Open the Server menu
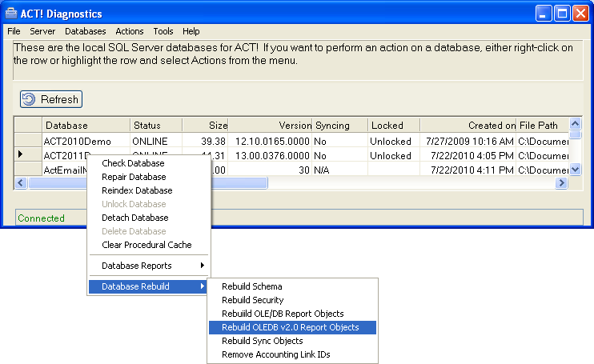 coord(42,31)
